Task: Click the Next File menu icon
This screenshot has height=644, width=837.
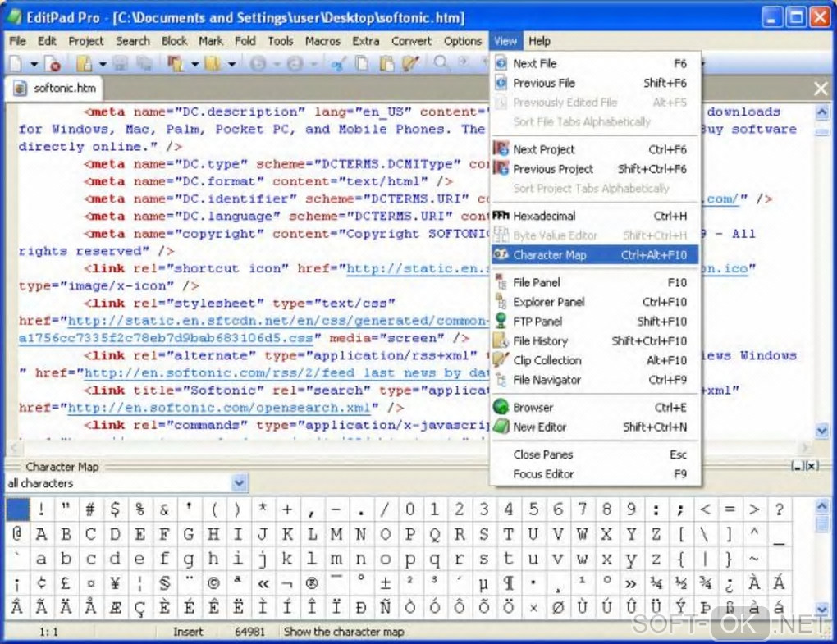Action: [x=501, y=63]
